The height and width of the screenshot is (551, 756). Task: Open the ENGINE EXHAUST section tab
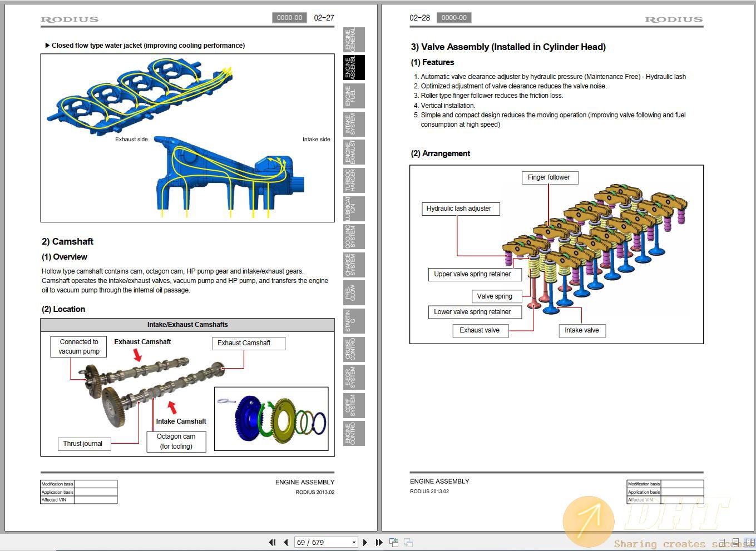[x=354, y=152]
